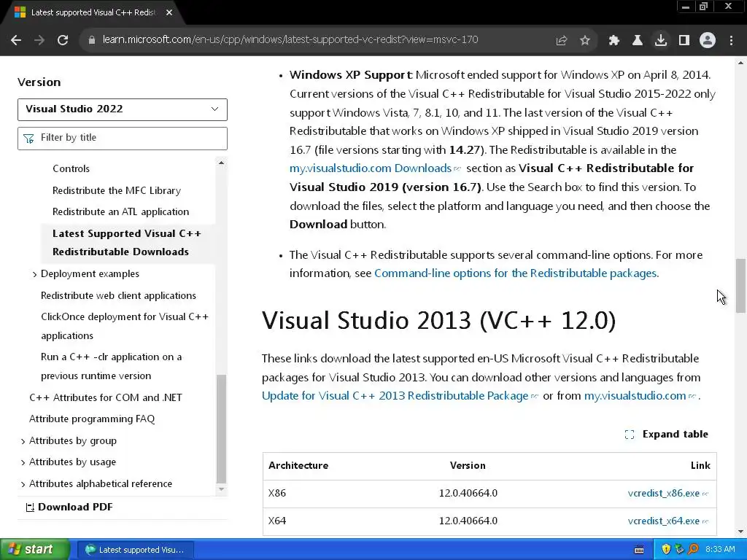Click sidebar scroll down arrow
The width and height of the screenshot is (747, 560).
click(221, 489)
